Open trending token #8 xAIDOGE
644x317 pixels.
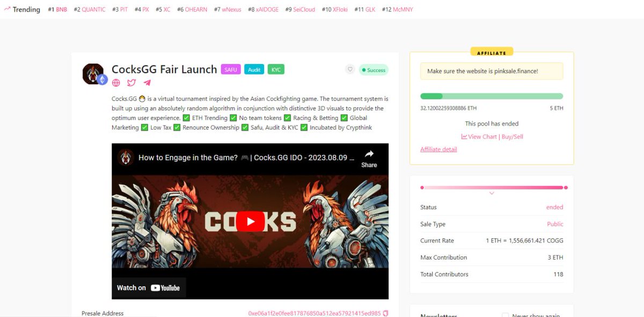coord(263,10)
